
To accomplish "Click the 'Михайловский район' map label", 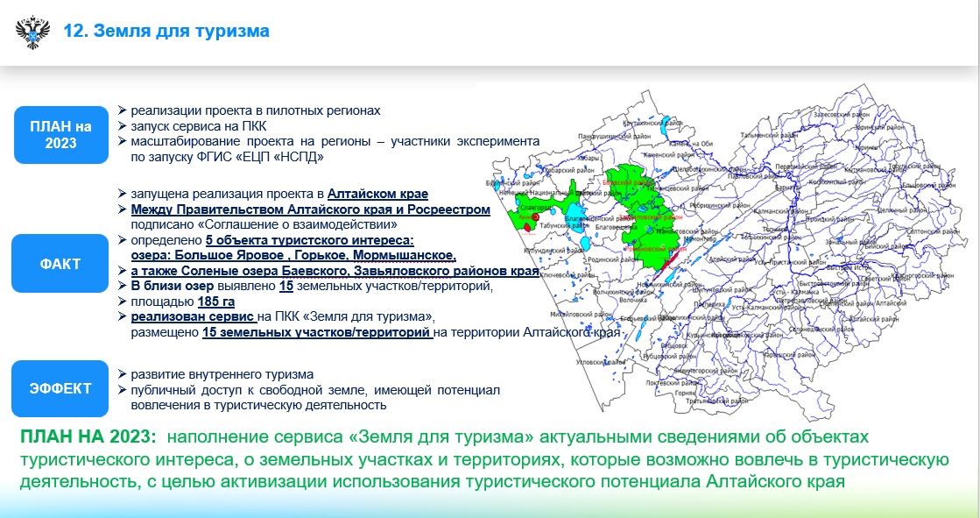I will (582, 314).
